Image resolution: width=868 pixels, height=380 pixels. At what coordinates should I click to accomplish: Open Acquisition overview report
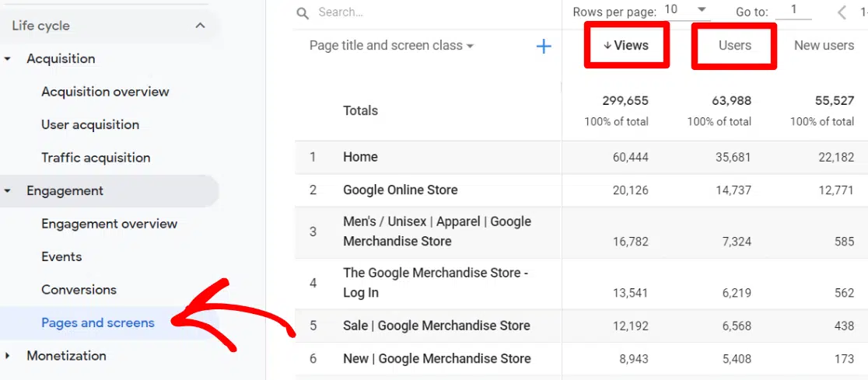pyautogui.click(x=105, y=92)
